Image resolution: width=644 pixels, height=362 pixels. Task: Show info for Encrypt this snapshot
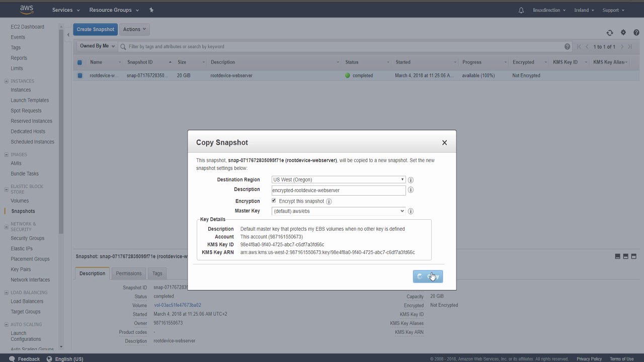[329, 202]
